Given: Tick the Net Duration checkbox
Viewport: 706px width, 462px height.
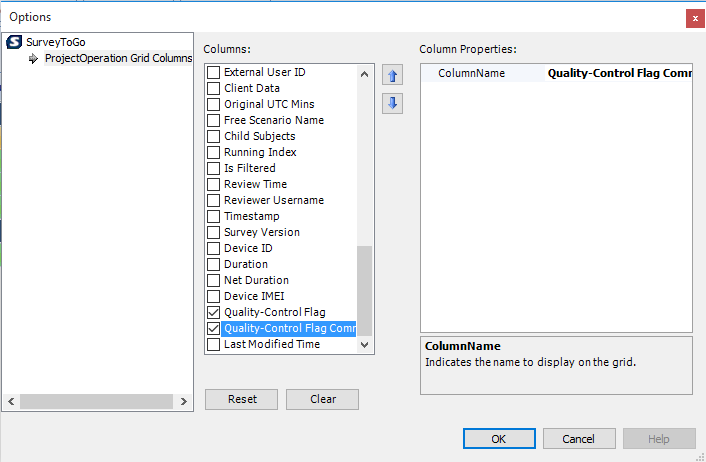Looking at the screenshot, I should 213,280.
